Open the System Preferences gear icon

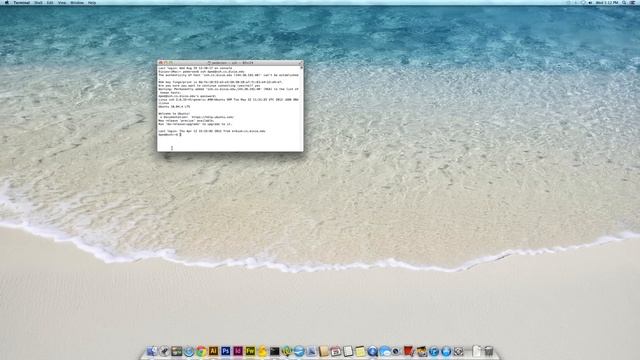458,351
